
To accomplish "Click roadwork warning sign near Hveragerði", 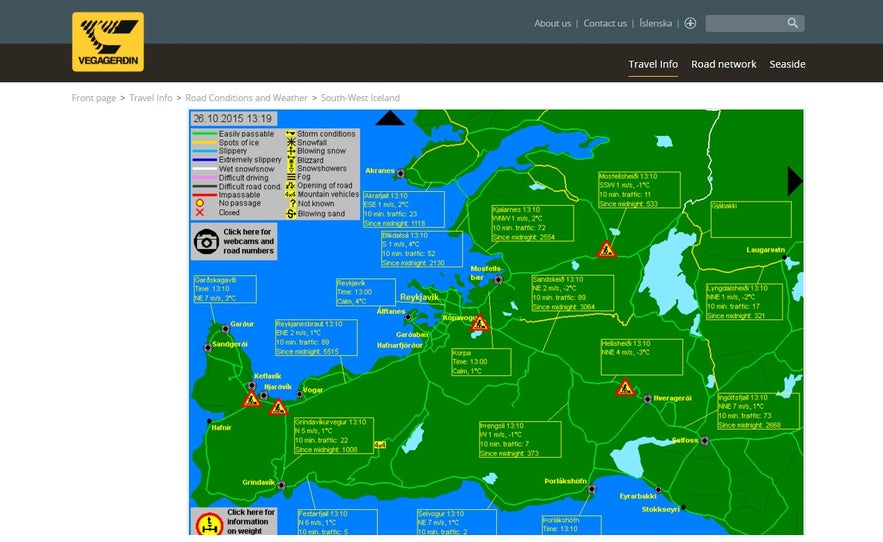I will pos(625,387).
